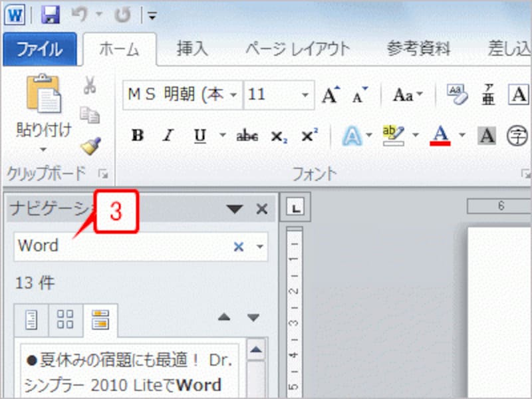Toggle superscript formatting

click(309, 136)
